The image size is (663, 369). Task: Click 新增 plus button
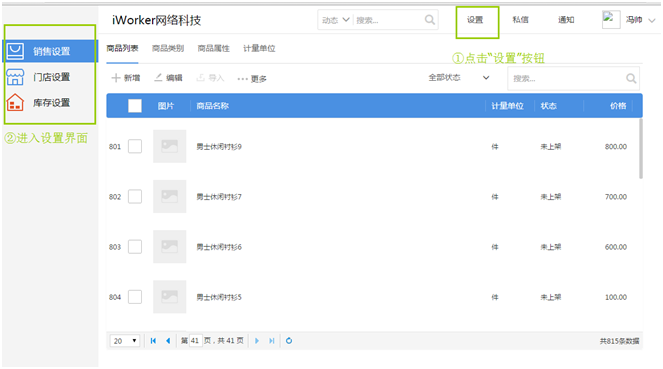[x=126, y=78]
